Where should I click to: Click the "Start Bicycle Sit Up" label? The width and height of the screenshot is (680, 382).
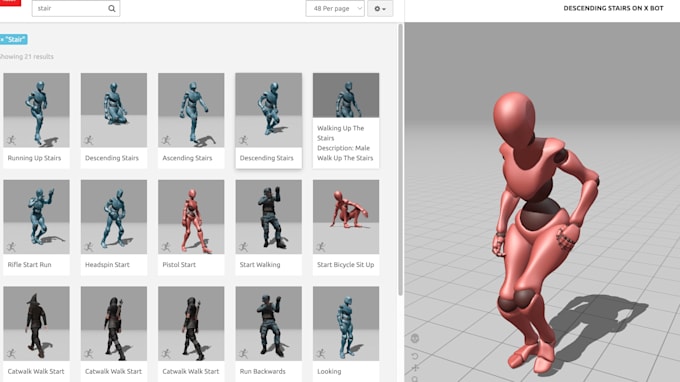tap(345, 264)
